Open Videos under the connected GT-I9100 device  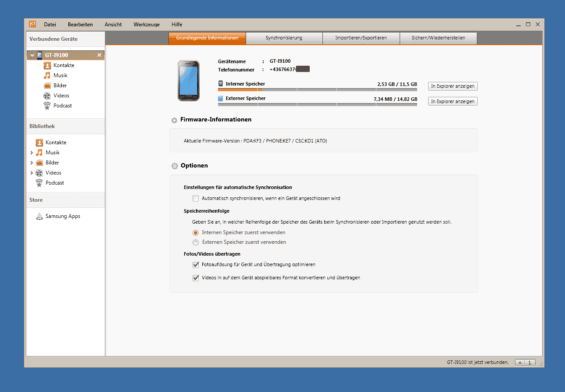[57, 96]
